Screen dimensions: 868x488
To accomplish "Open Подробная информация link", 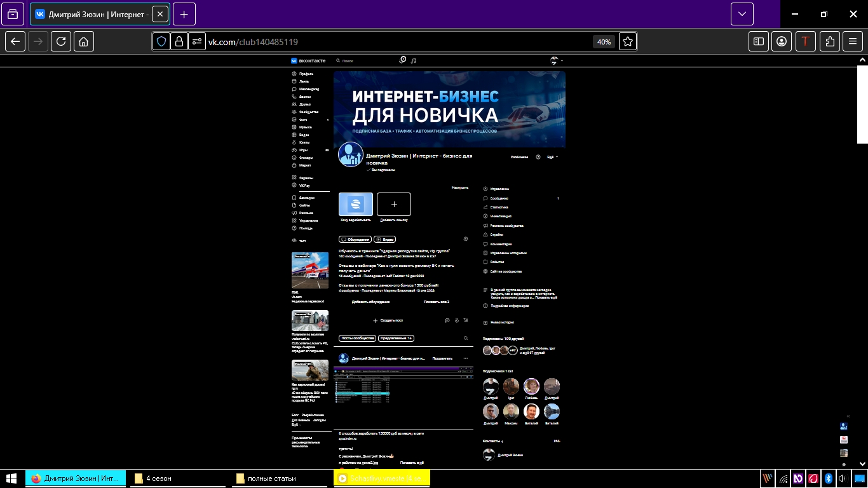I will pos(506,306).
